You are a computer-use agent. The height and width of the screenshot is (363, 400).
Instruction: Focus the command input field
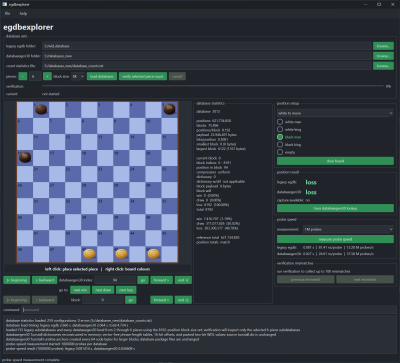point(209,310)
